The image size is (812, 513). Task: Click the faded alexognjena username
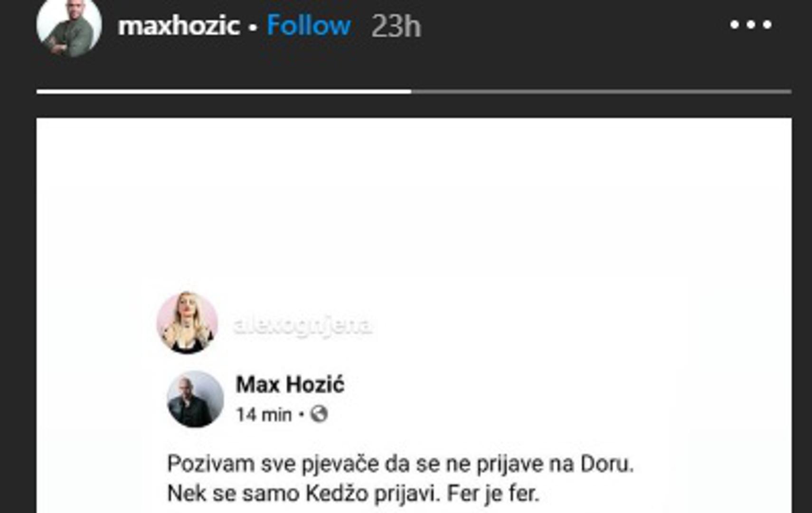302,325
